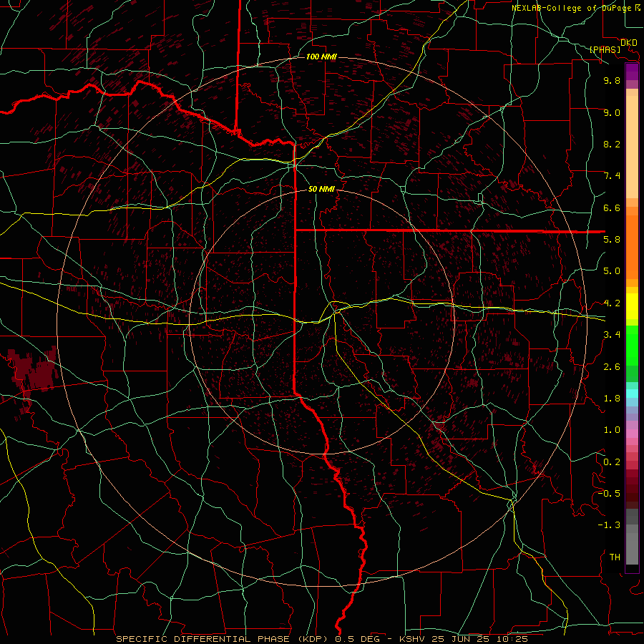644x644 pixels.
Task: Click the DKD label above the color scale
Action: pos(628,42)
